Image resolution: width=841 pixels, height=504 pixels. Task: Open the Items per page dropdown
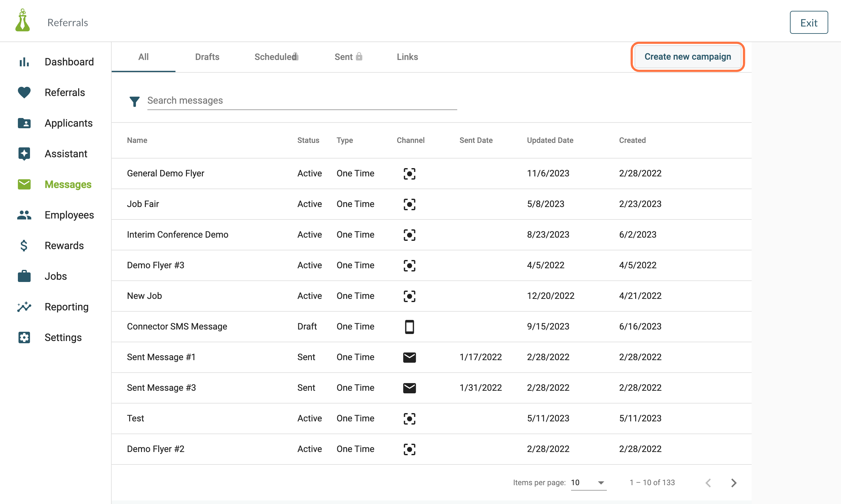coord(589,483)
